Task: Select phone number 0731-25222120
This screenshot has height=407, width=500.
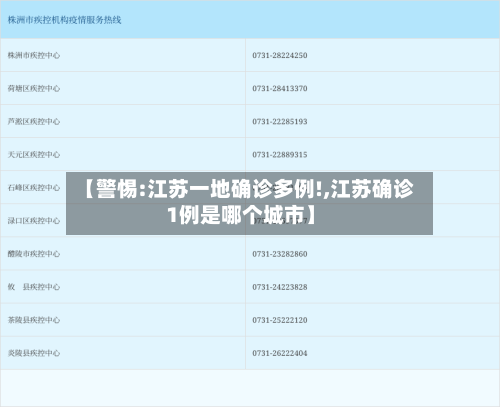Action: [x=280, y=320]
